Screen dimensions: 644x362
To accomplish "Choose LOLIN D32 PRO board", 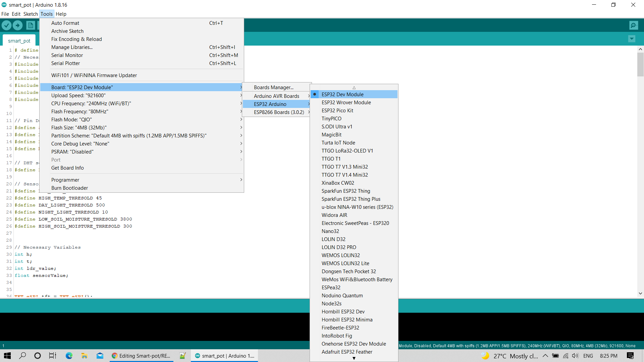I will (x=339, y=247).
